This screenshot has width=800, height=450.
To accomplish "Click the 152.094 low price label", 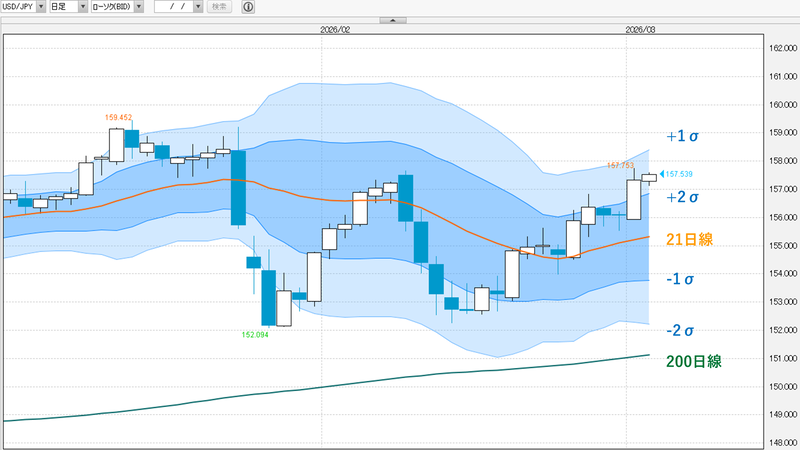I will (x=255, y=335).
